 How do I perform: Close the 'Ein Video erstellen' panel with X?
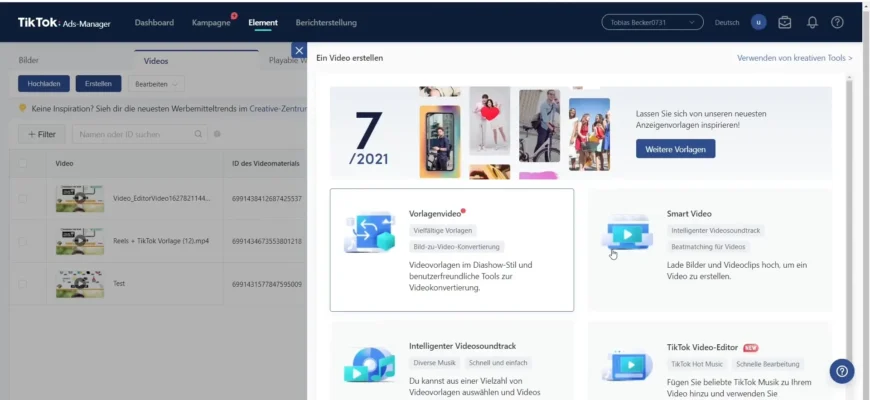click(x=299, y=50)
